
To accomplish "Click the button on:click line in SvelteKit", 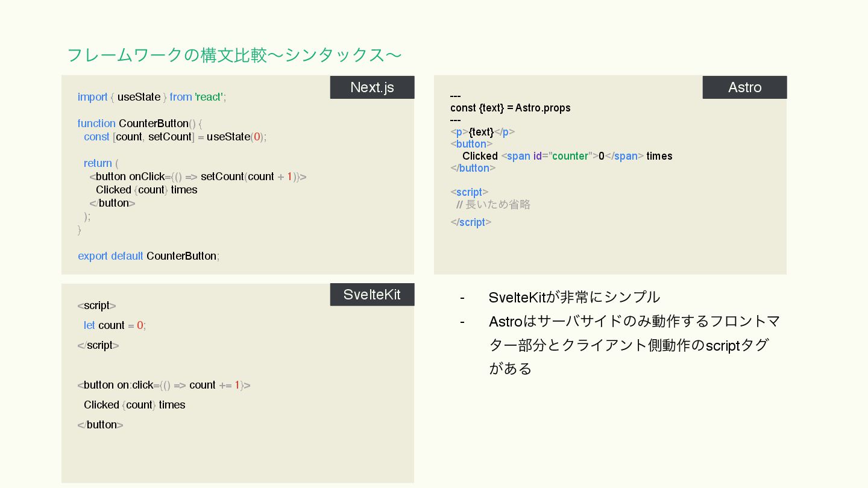I will point(163,385).
